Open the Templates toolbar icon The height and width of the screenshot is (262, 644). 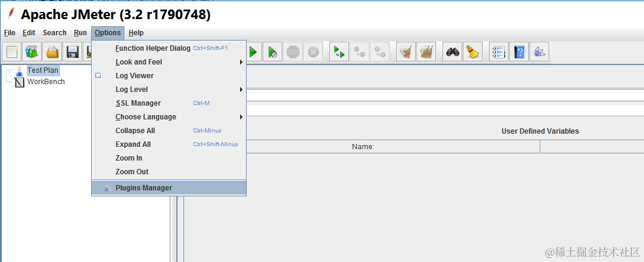point(32,52)
